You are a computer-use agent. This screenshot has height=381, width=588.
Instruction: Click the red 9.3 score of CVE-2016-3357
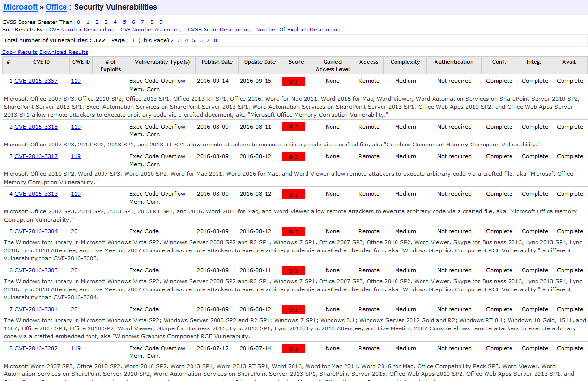click(294, 81)
